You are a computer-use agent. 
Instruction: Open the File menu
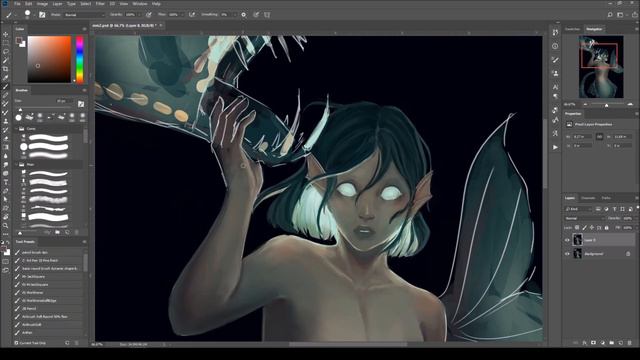coord(18,4)
